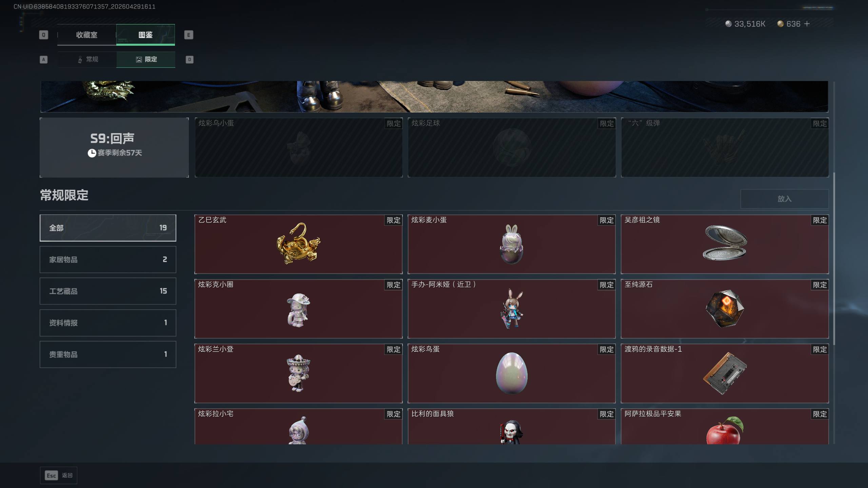The image size is (868, 488).
Task: Switch to the 收藏室 tab
Action: pos(87,35)
